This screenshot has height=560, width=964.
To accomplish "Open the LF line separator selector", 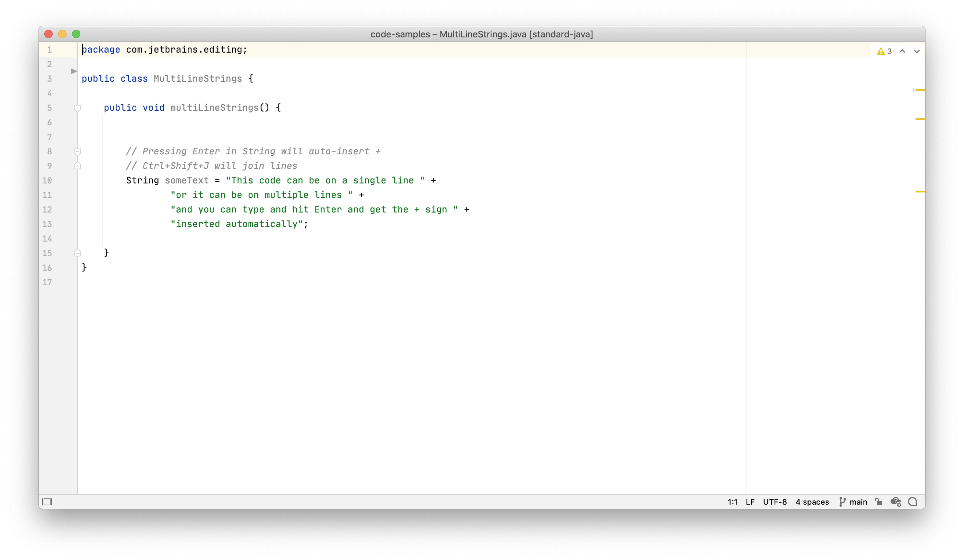I will click(750, 502).
